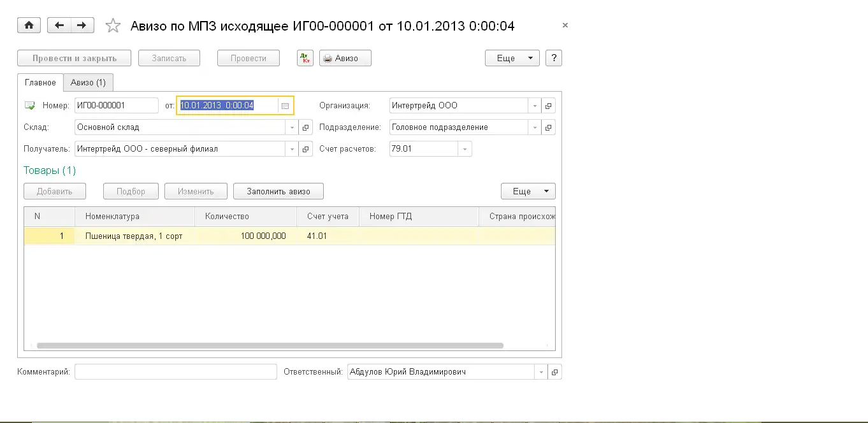Click the home icon button
Image resolution: width=868 pixels, height=423 pixels.
click(x=29, y=25)
